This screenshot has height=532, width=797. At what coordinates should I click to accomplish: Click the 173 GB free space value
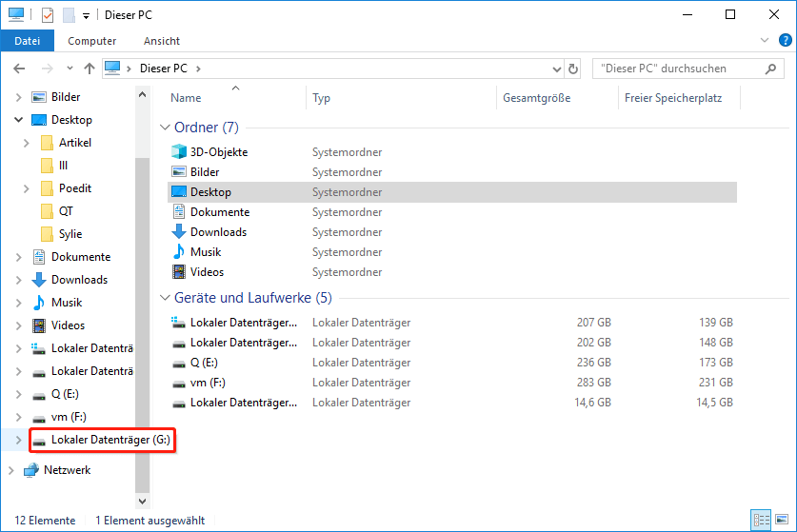[716, 363]
